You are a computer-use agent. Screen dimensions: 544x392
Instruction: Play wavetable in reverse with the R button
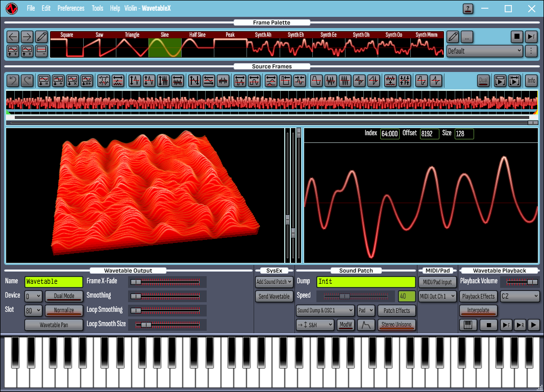click(520, 325)
